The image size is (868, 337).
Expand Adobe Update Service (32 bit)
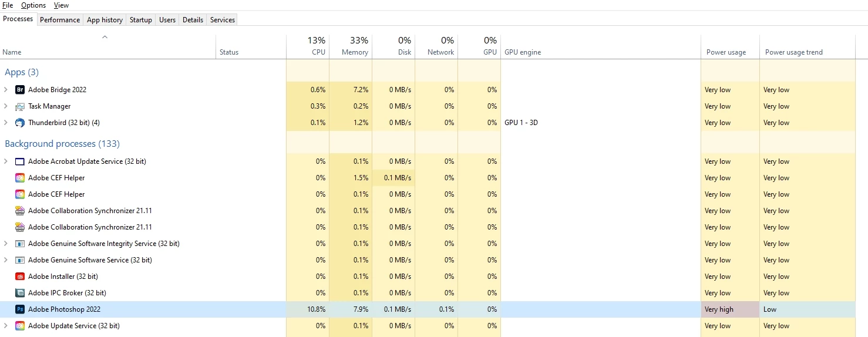pyautogui.click(x=6, y=326)
